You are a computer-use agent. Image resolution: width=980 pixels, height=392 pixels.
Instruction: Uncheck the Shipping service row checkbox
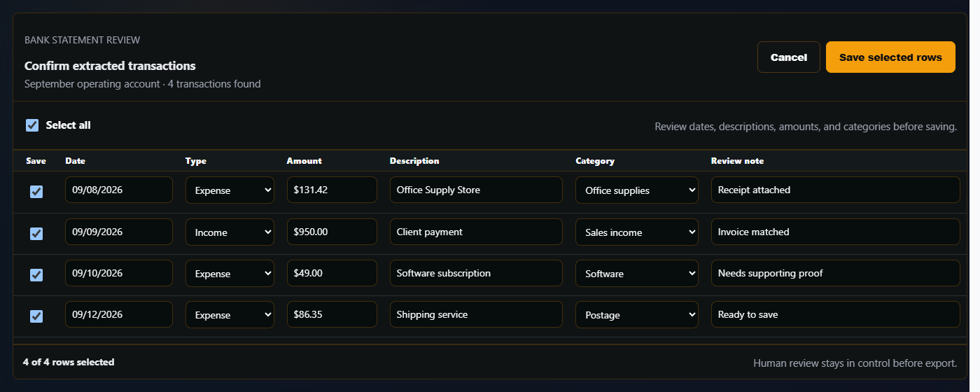pos(36,316)
